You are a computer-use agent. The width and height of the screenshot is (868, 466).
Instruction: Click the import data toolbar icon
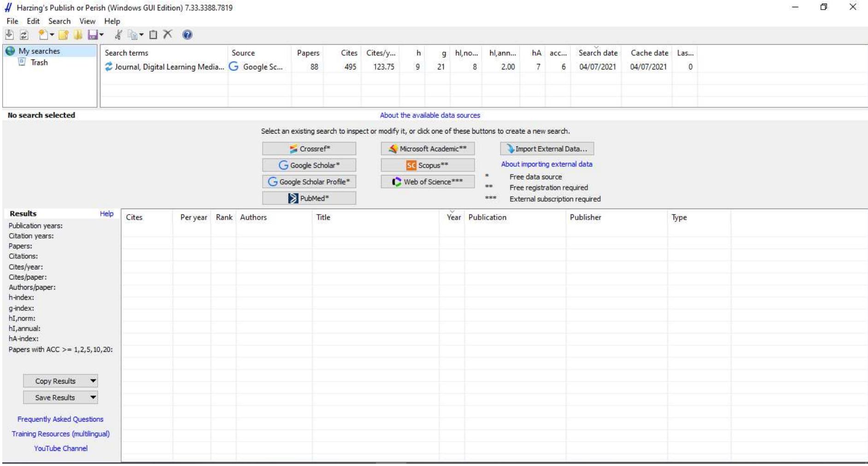[x=9, y=35]
